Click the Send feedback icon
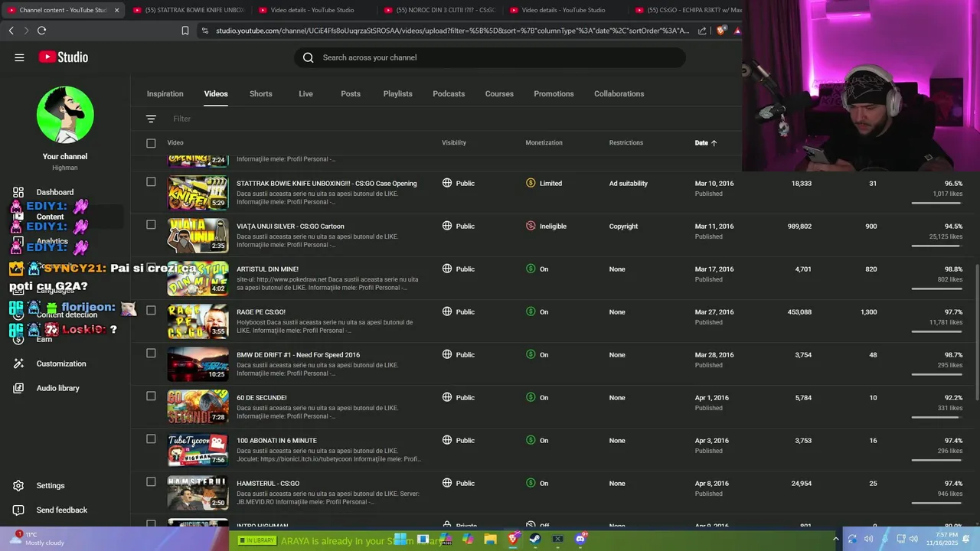Screen dimensions: 980x551 pos(18,510)
